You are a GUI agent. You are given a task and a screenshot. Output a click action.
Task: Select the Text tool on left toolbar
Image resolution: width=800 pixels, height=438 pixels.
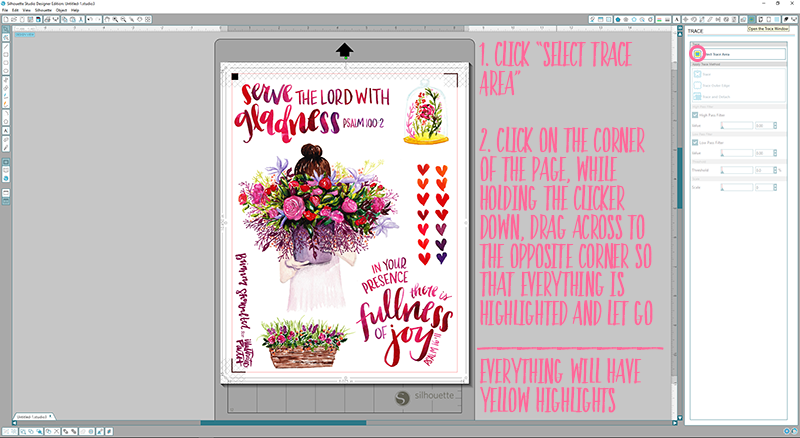tap(6, 131)
